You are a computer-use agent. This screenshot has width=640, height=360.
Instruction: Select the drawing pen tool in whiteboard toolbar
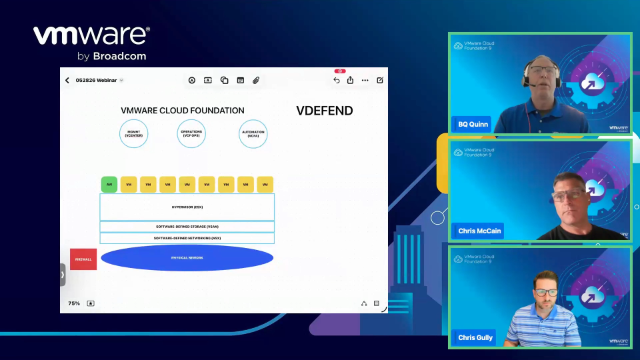tap(192, 80)
